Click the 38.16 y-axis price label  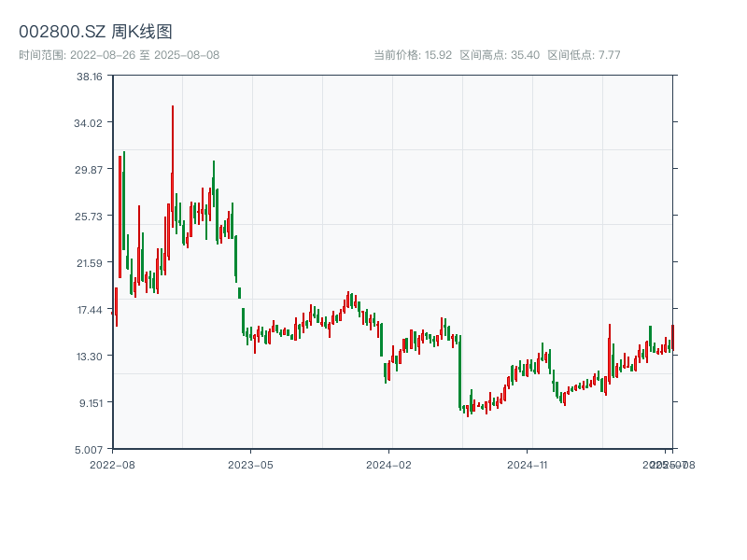[90, 77]
